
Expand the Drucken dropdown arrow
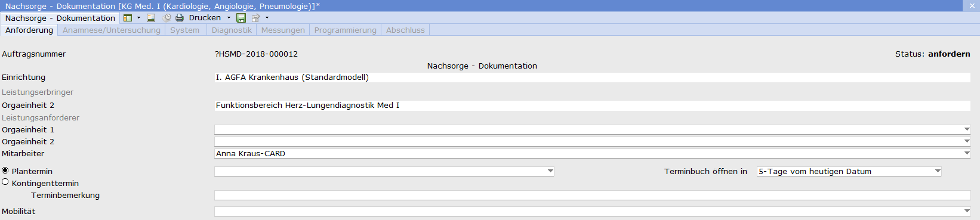click(x=229, y=18)
